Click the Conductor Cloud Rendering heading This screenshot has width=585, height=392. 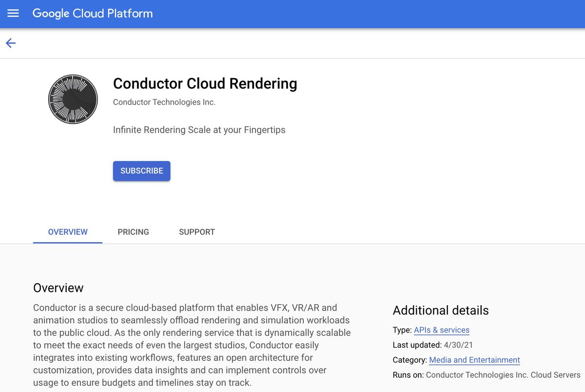[205, 84]
